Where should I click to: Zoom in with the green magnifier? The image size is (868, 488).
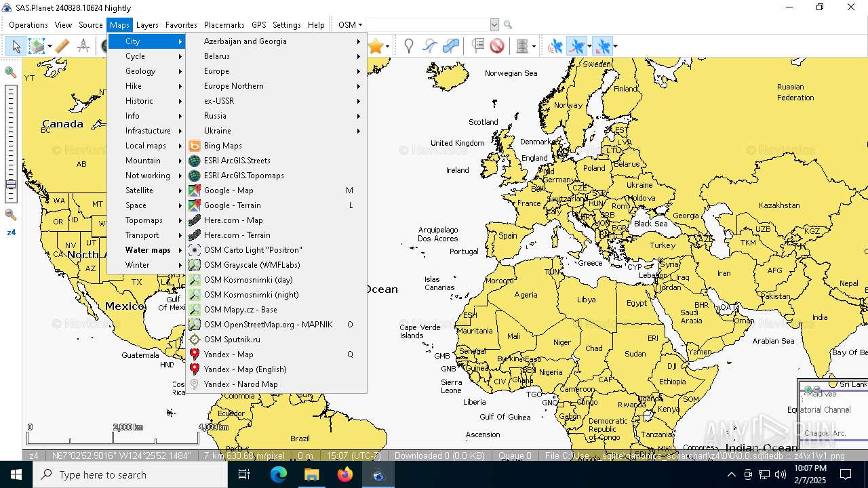[10, 72]
